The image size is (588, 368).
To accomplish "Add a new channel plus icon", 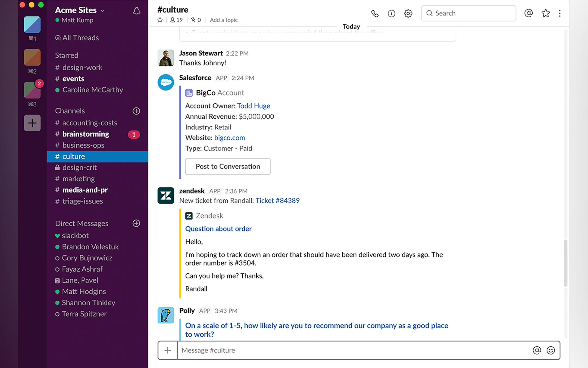I will pos(136,111).
